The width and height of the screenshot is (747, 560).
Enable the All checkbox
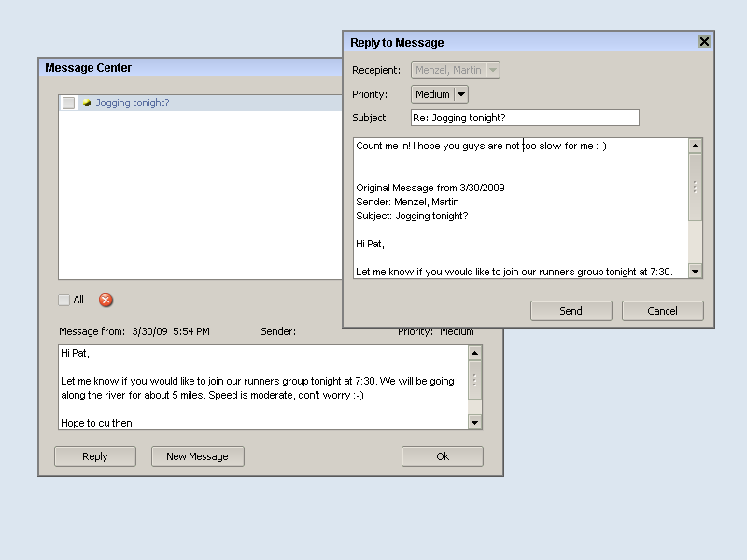[64, 300]
